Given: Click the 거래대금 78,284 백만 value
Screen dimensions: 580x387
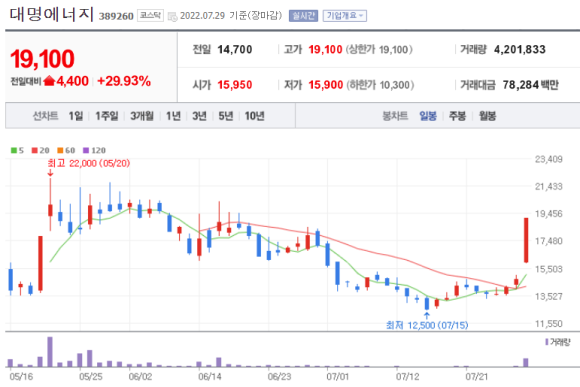Looking at the screenshot, I should click(530, 85).
